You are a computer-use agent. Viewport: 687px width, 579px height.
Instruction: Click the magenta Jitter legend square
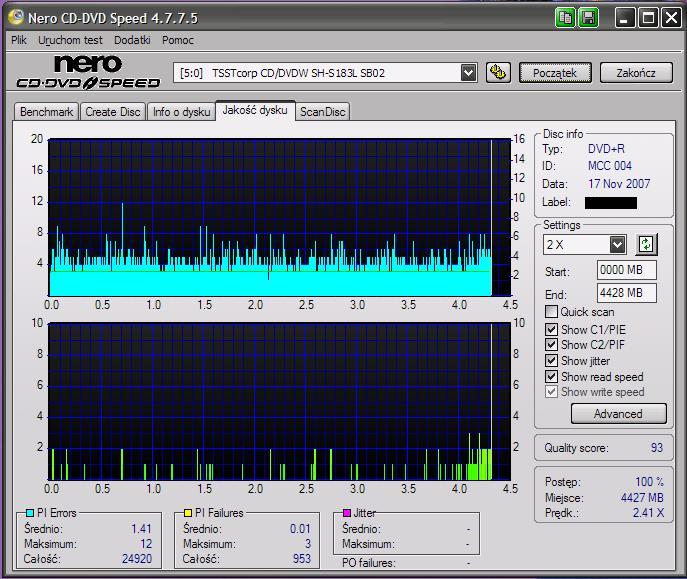point(346,513)
